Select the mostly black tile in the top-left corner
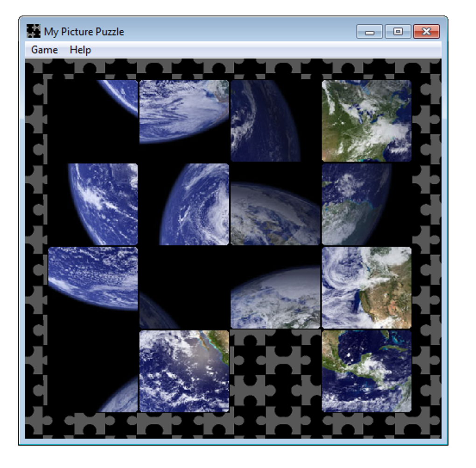This screenshot has width=476, height=468. (93, 120)
